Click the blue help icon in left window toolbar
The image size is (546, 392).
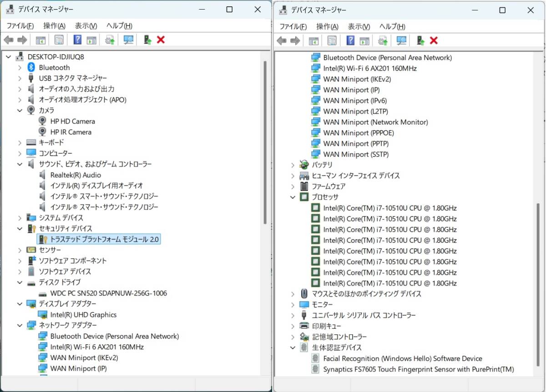click(x=77, y=40)
